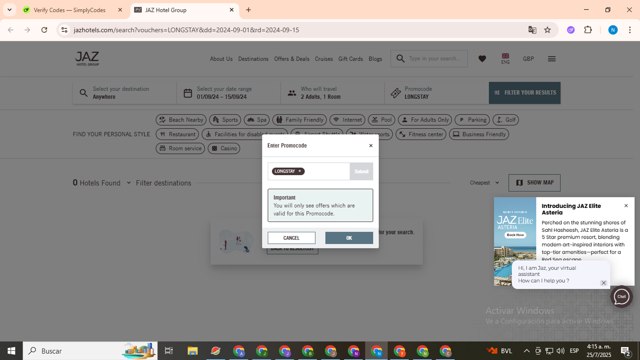Image resolution: width=640 pixels, height=360 pixels.
Task: Toggle Business Friendly filter
Action: [479, 134]
